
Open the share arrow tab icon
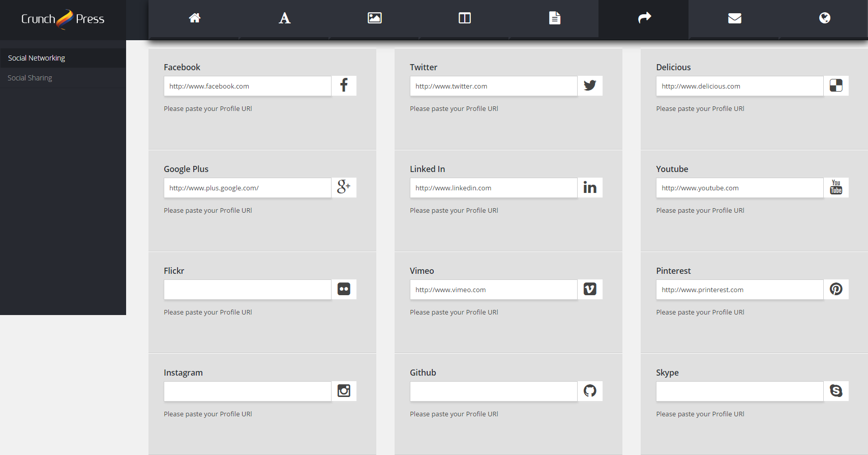coord(645,18)
